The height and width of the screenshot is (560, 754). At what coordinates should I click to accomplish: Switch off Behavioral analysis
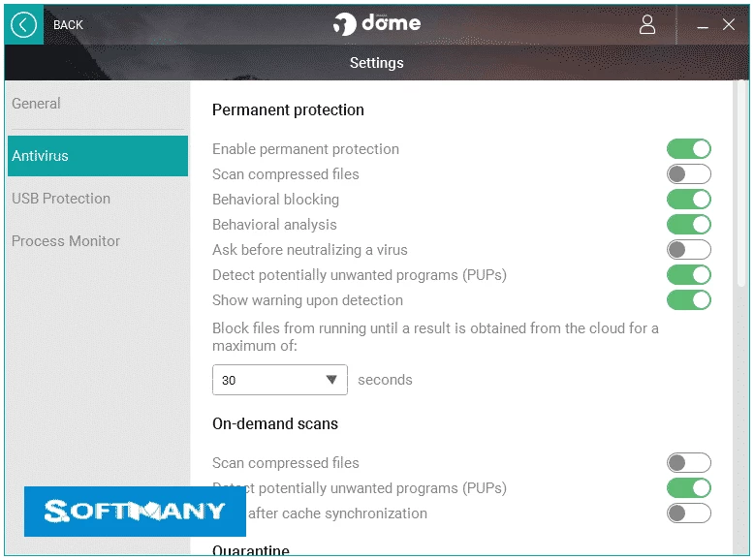coord(688,225)
